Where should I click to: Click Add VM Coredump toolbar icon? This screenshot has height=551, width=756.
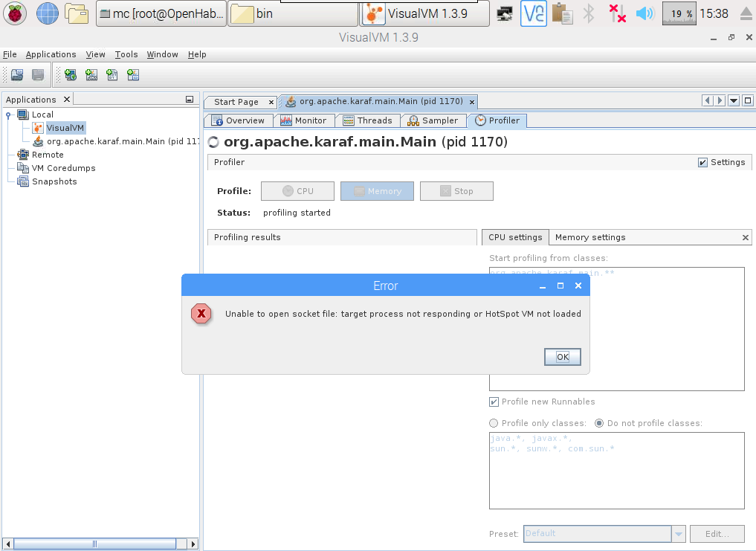tap(112, 75)
